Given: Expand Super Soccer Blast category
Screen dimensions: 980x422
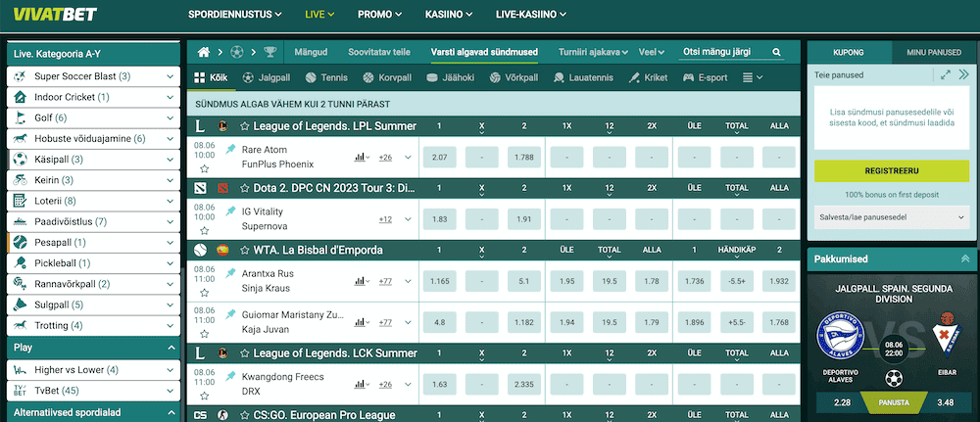Looking at the screenshot, I should [x=171, y=76].
